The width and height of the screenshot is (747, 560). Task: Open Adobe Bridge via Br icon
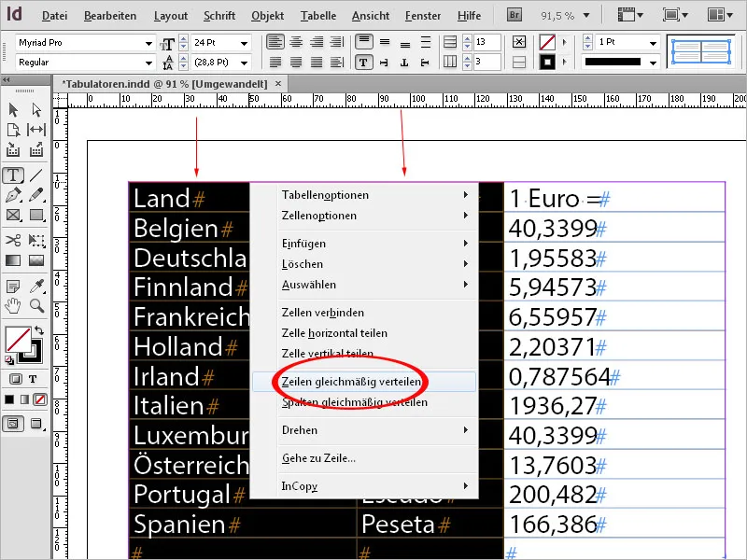[514, 15]
